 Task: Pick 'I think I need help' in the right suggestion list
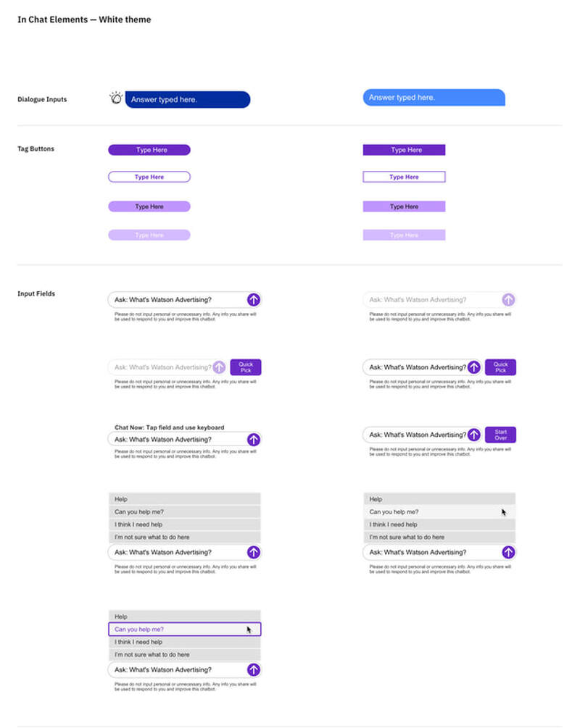[439, 524]
